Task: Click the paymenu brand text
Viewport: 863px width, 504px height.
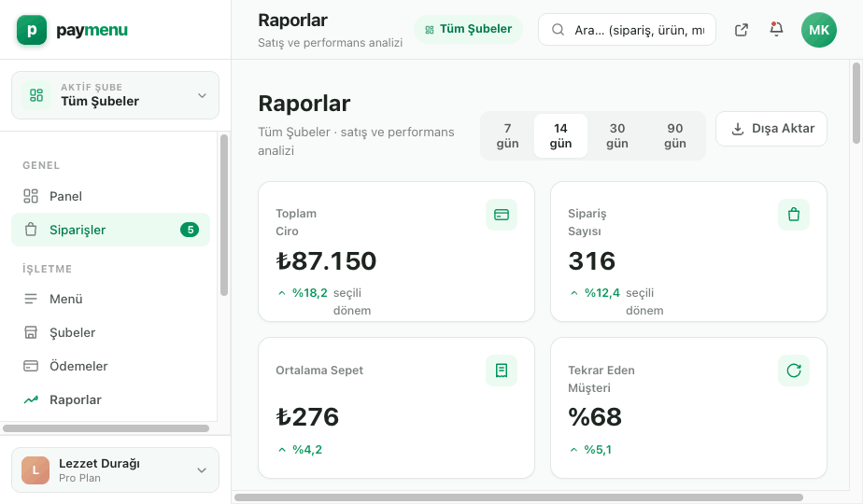Action: (92, 30)
